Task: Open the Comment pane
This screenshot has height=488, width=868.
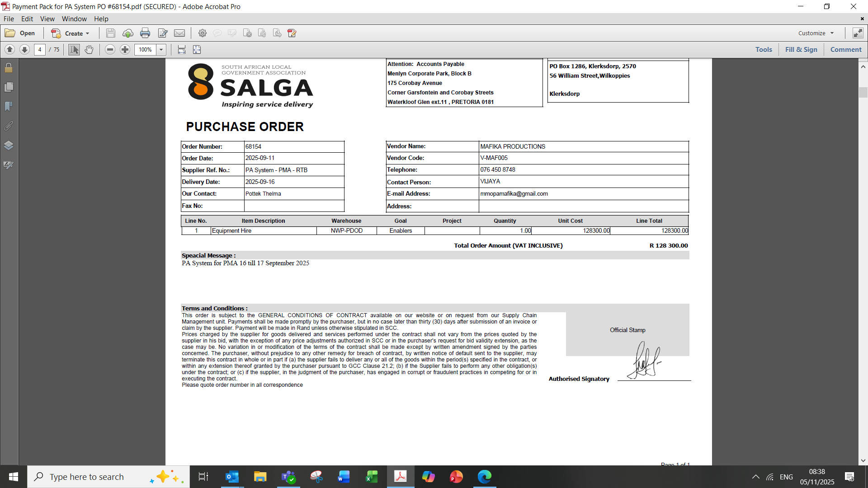Action: [846, 50]
